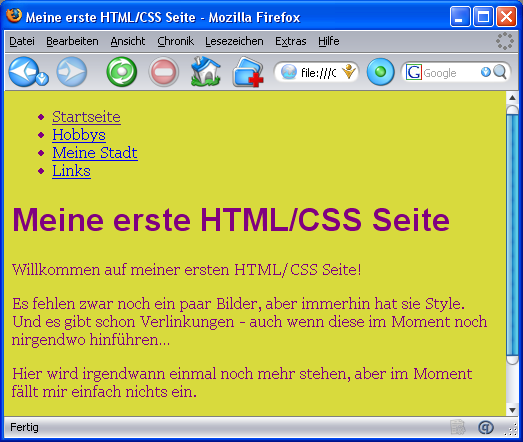Open the Lesezeichen menu
The height and width of the screenshot is (442, 523).
(x=234, y=41)
